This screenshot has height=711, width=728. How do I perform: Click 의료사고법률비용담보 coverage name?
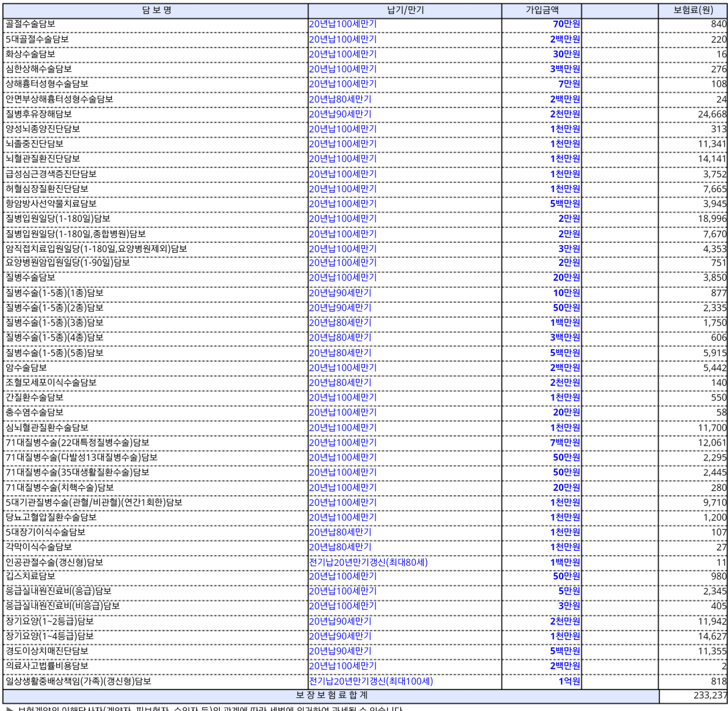pos(47,666)
